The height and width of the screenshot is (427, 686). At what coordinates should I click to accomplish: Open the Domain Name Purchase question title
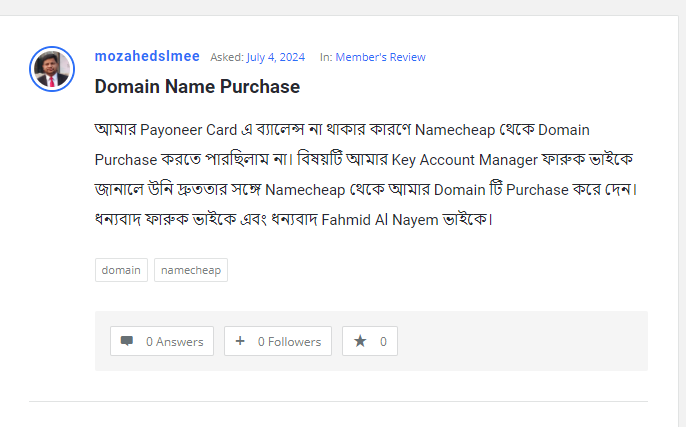(197, 87)
